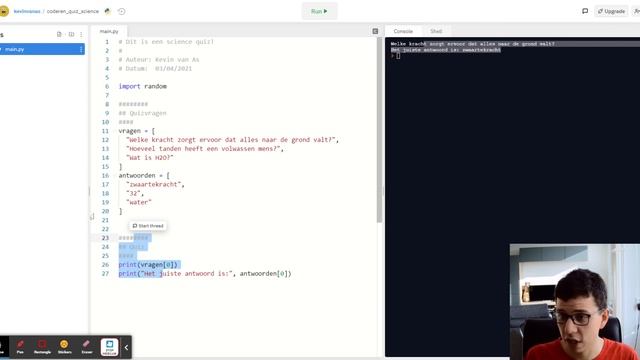Viewport: 640px width, 360px height.
Task: Click the Stop Webcam button
Action: pyautogui.click(x=109, y=347)
